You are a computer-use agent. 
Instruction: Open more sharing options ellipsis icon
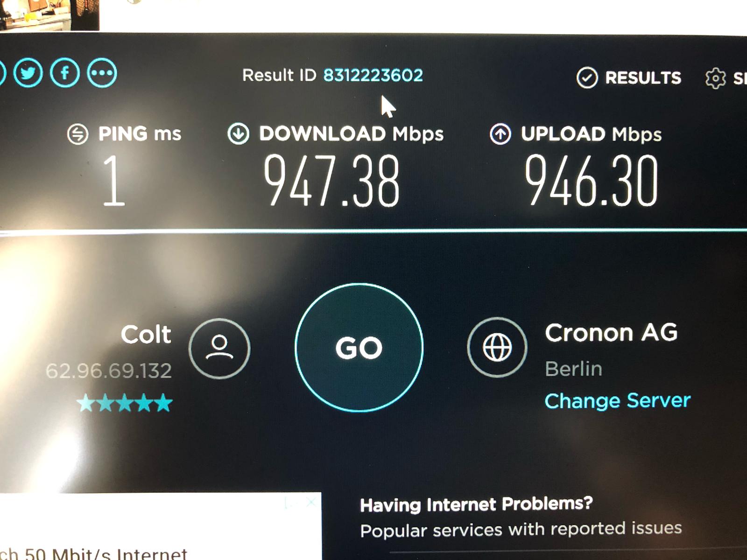102,73
